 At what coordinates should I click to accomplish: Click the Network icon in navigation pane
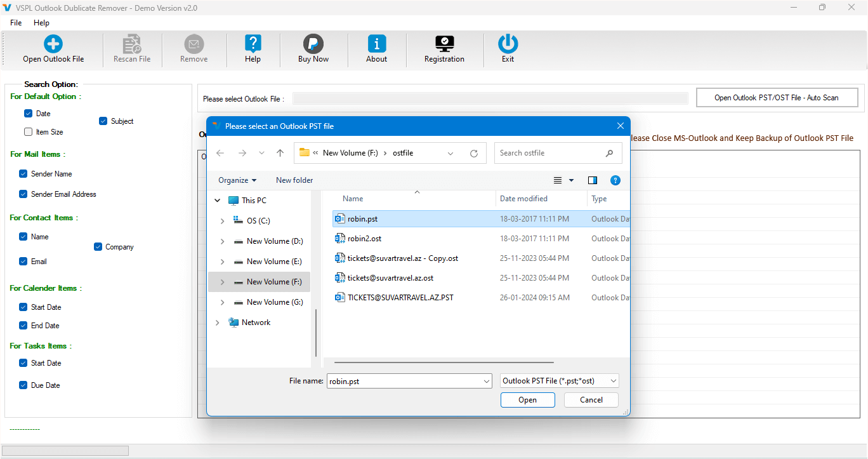233,323
